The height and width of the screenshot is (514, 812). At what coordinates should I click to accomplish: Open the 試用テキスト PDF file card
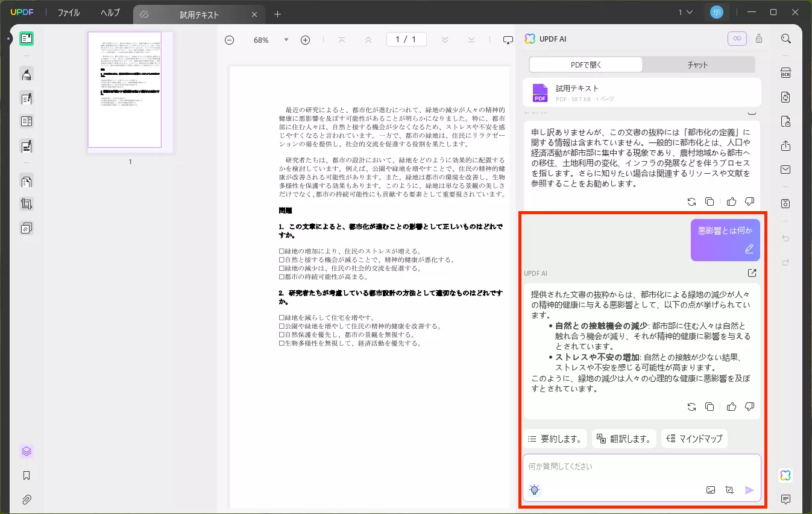point(641,93)
